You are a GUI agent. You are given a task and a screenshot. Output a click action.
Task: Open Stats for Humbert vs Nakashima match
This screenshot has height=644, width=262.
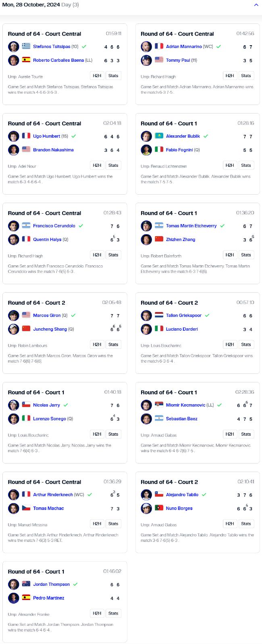(x=113, y=165)
